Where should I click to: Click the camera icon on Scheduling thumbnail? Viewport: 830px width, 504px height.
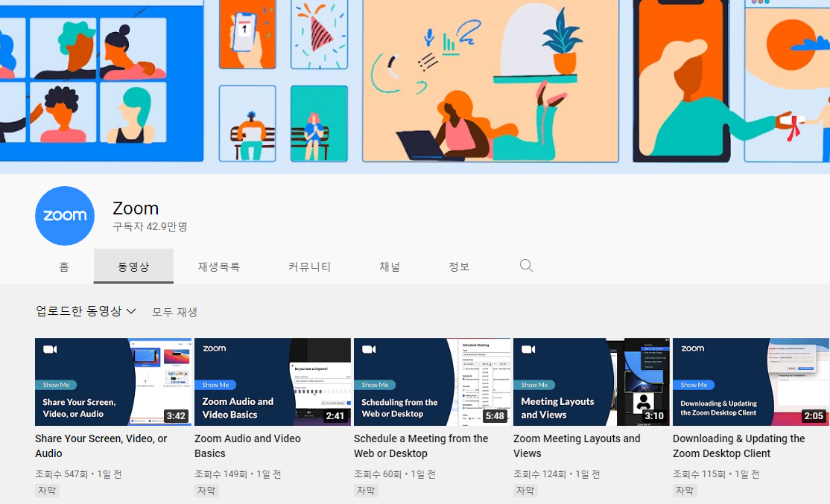tap(369, 349)
